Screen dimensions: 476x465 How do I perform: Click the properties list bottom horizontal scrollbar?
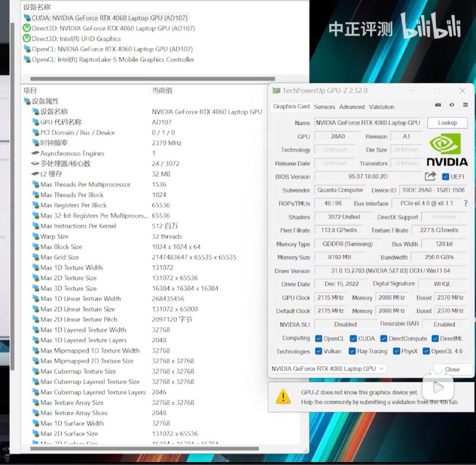pos(145,448)
